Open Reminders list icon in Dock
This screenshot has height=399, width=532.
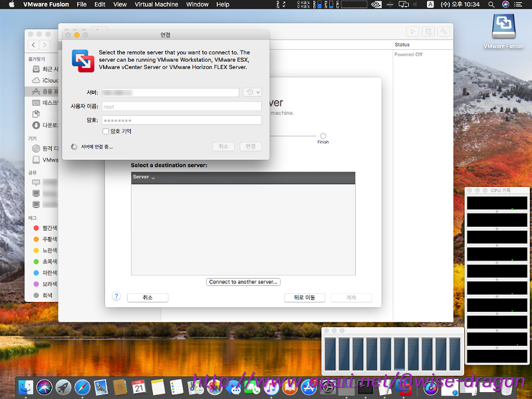176,388
